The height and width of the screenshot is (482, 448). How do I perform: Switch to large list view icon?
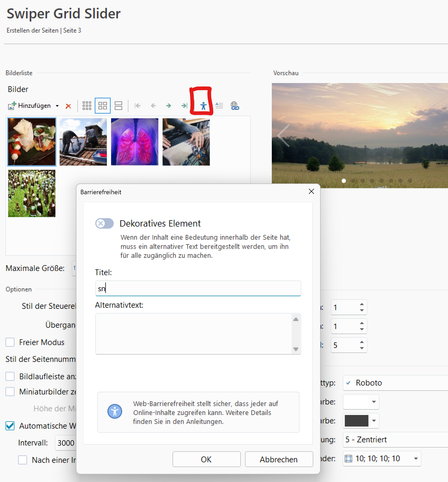click(x=118, y=106)
